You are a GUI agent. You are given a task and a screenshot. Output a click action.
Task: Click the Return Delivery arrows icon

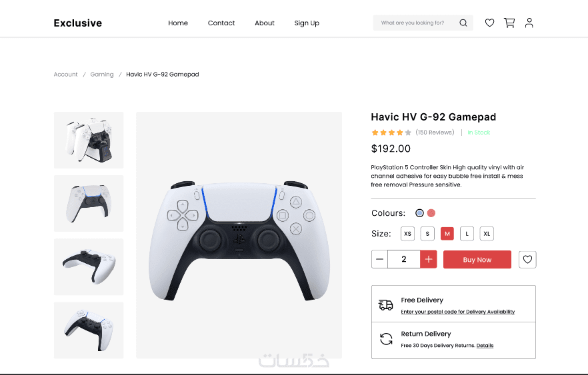386,339
